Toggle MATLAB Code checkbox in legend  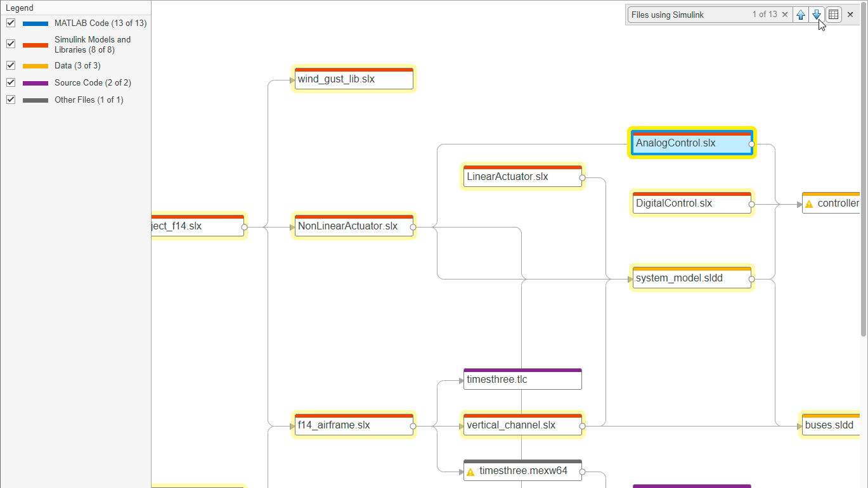(x=11, y=23)
